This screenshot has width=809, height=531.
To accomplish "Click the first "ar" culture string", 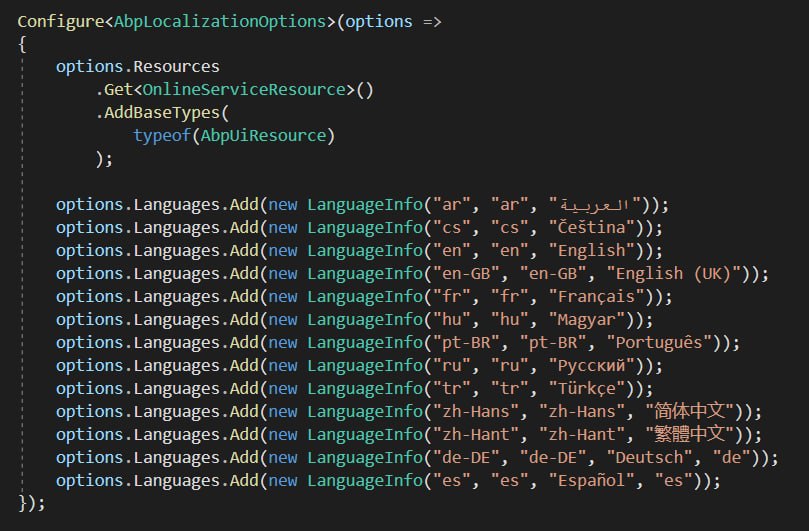I will (452, 205).
